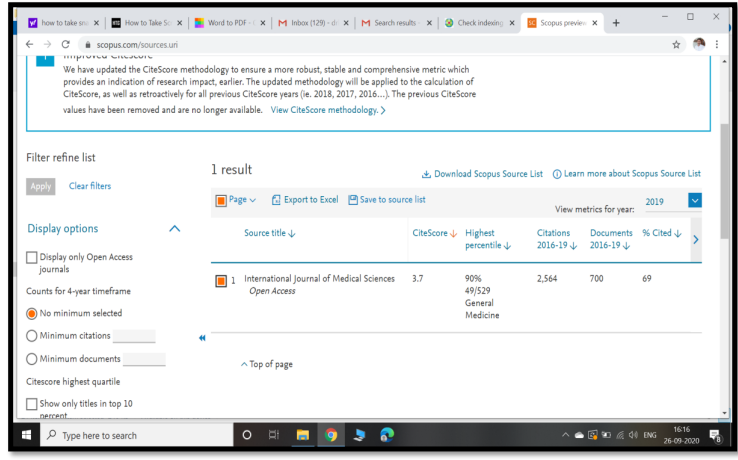Click the browser reload page icon
Image resolution: width=738 pixels, height=460 pixels.
[66, 44]
